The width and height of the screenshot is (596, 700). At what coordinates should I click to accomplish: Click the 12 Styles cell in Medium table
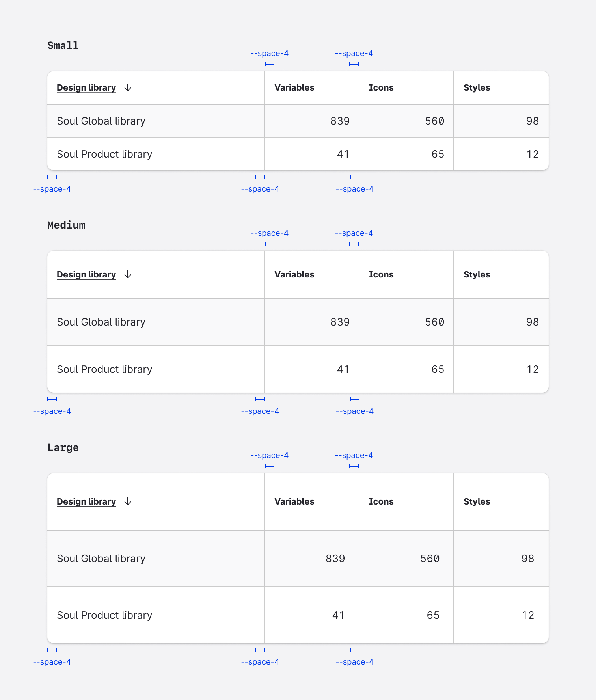[x=532, y=369]
